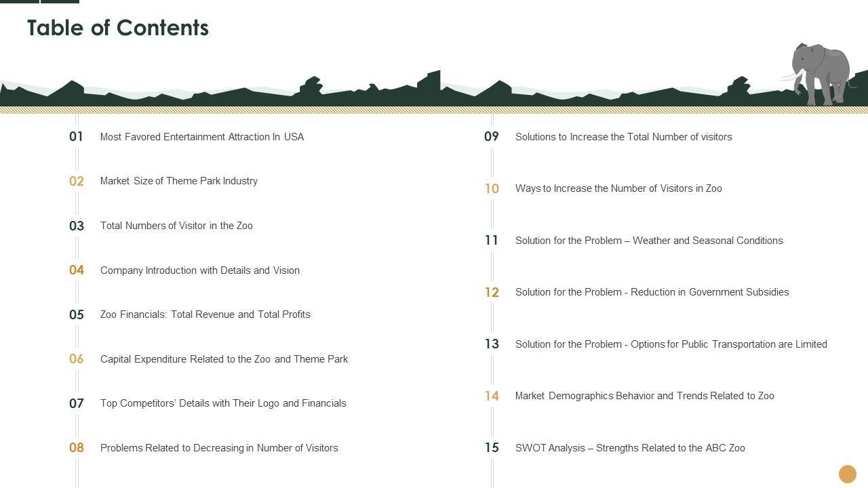Open SWOT Analysis Strengths entry

pyautogui.click(x=630, y=448)
